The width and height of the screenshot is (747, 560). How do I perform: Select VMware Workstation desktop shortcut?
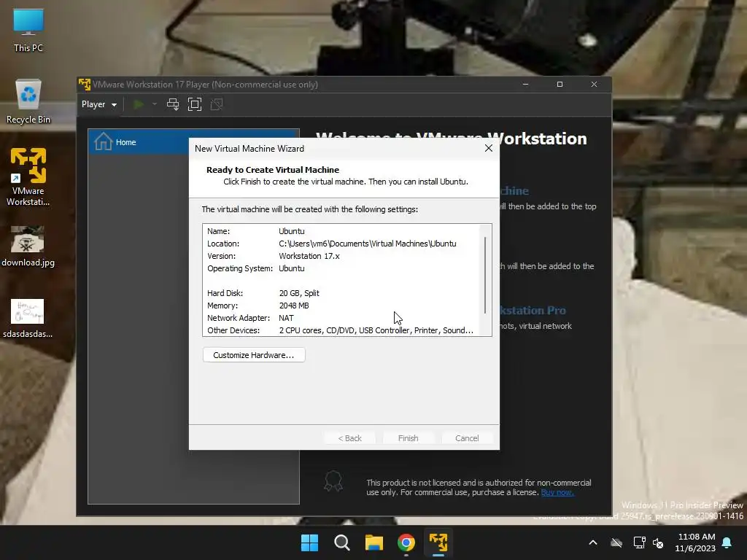28,177
